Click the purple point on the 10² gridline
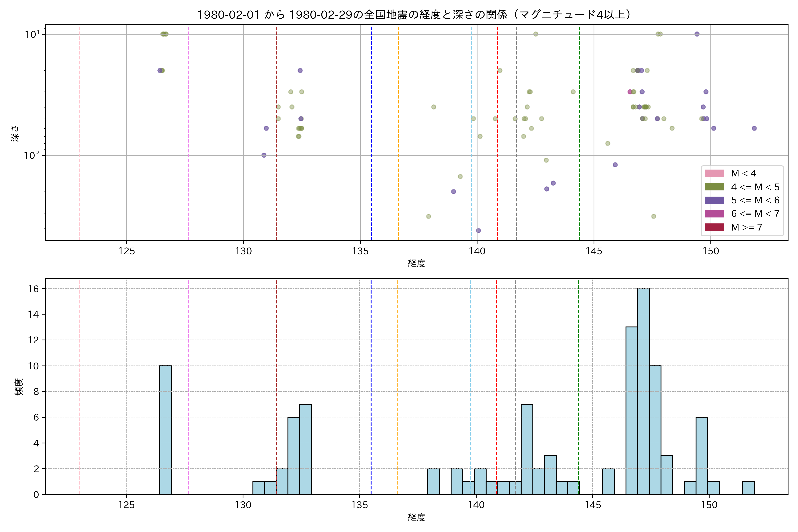Viewport: 798px width, 532px height. coord(264,155)
